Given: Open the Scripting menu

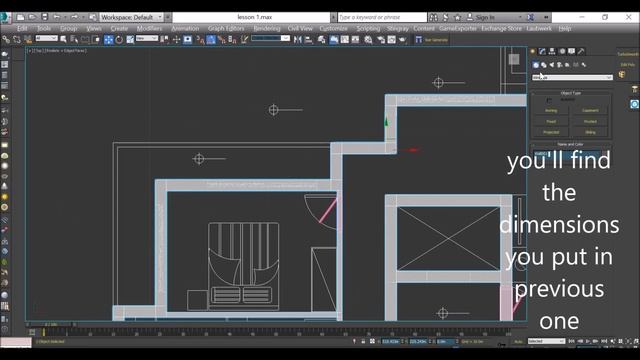Looking at the screenshot, I should [368, 29].
